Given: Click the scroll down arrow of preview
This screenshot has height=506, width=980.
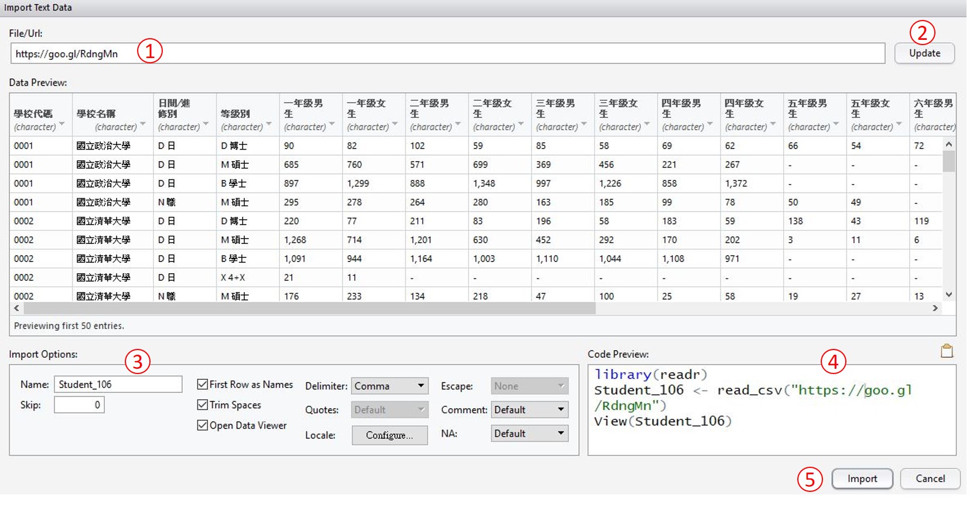Looking at the screenshot, I should (x=948, y=295).
